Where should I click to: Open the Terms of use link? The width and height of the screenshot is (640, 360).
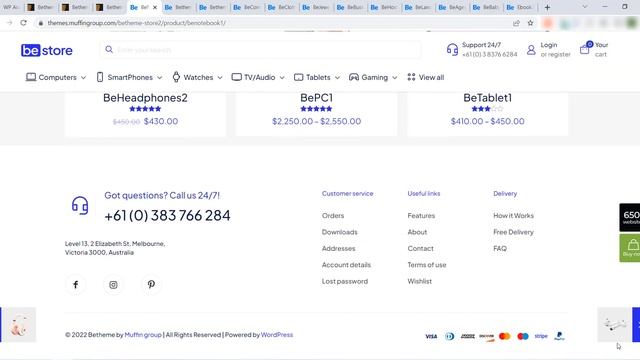coord(427,265)
